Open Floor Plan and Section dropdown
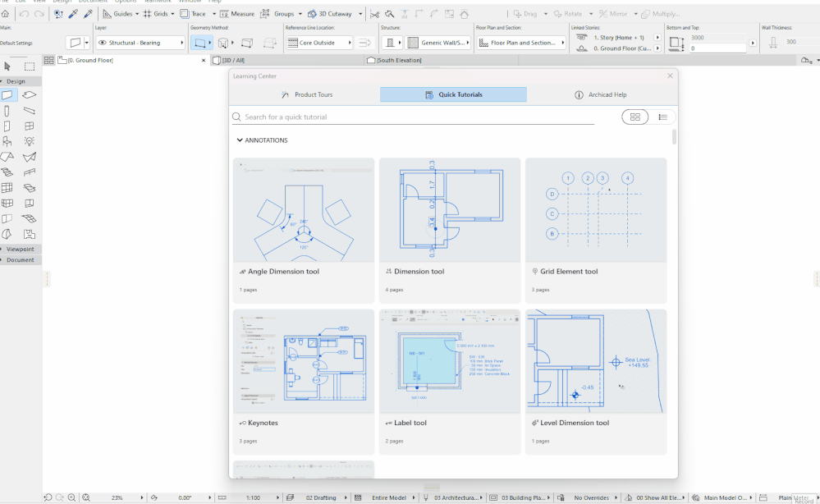 point(521,43)
